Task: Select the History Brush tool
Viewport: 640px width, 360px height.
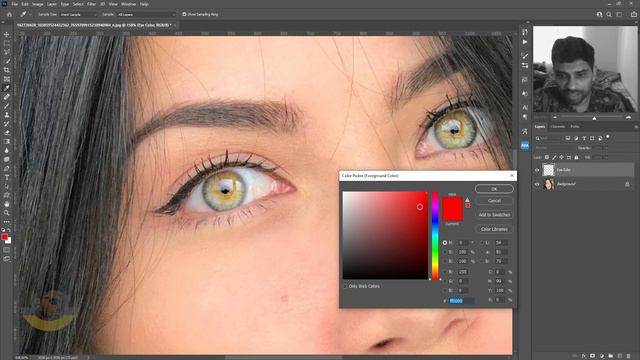Action: tap(7, 124)
